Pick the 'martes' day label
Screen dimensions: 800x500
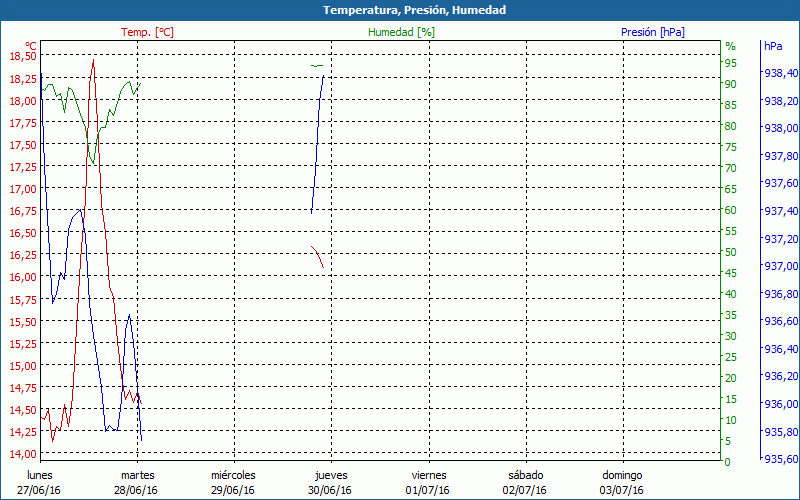click(x=137, y=475)
